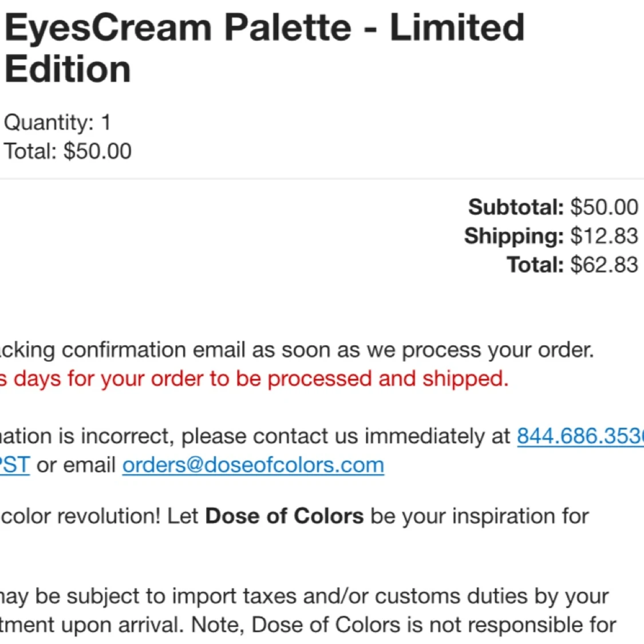Click the bold Dose of Colors text

click(284, 516)
